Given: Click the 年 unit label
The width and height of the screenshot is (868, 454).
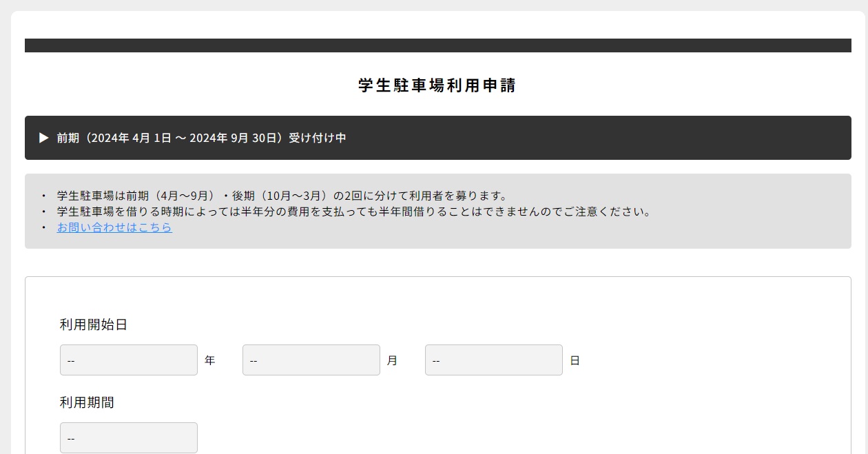Looking at the screenshot, I should 210,360.
